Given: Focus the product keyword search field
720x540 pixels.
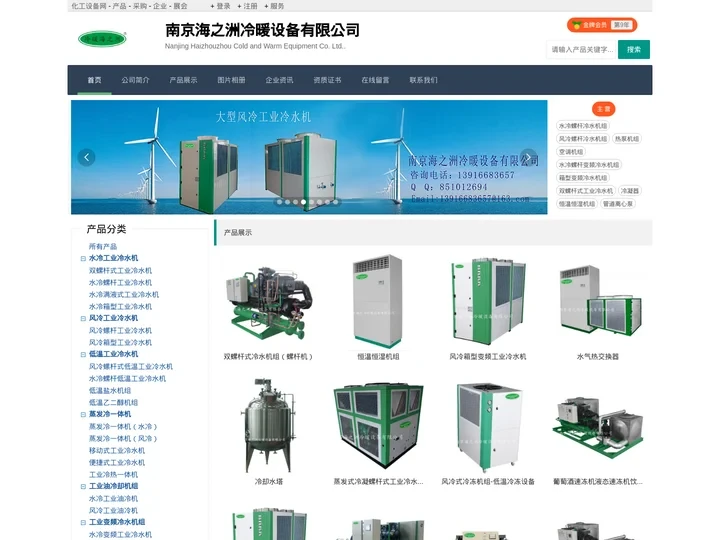Looking at the screenshot, I should pos(582,50).
